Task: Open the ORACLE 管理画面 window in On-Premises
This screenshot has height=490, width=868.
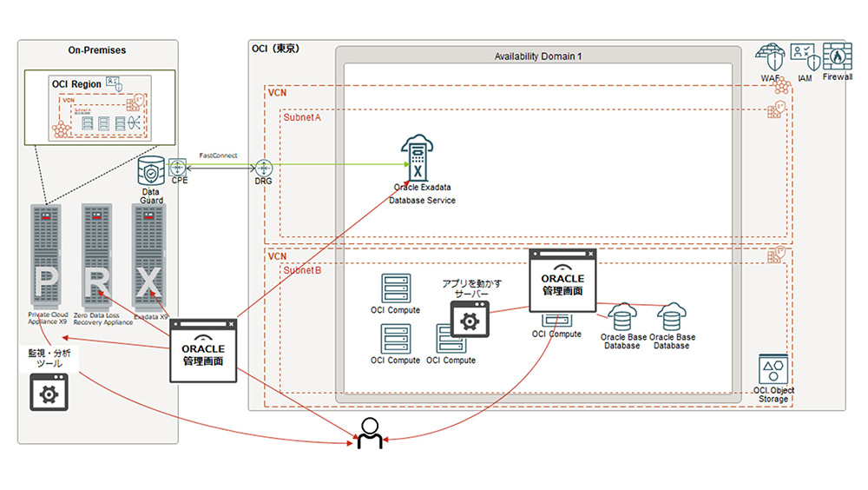Action: click(x=204, y=350)
